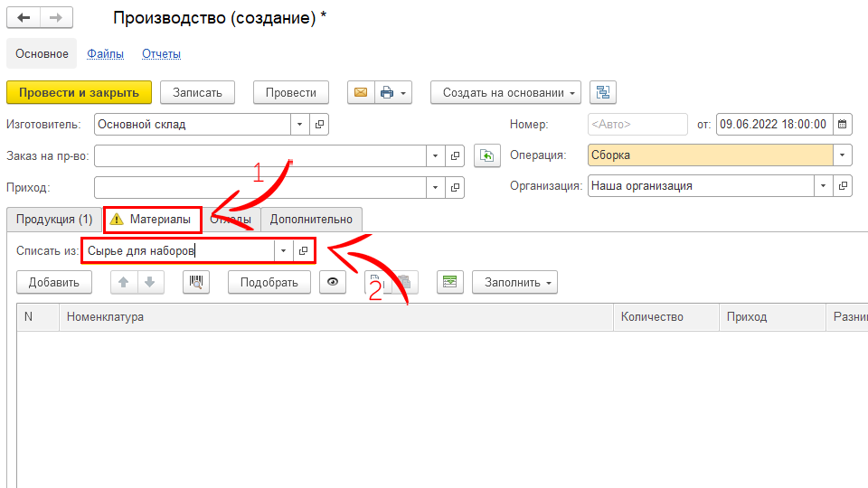
Task: Click the envelope email icon
Action: pos(360,92)
